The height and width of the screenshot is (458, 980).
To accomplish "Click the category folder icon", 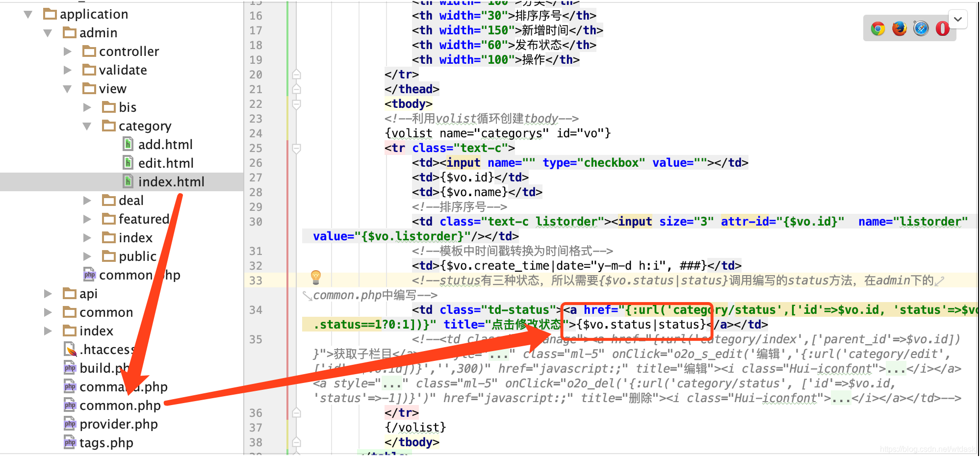I will pyautogui.click(x=109, y=126).
